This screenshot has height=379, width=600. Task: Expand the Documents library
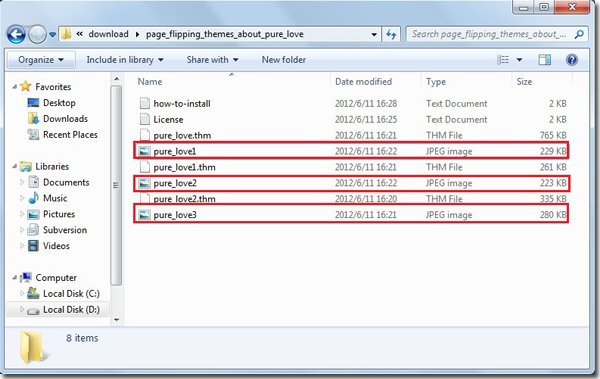22,182
